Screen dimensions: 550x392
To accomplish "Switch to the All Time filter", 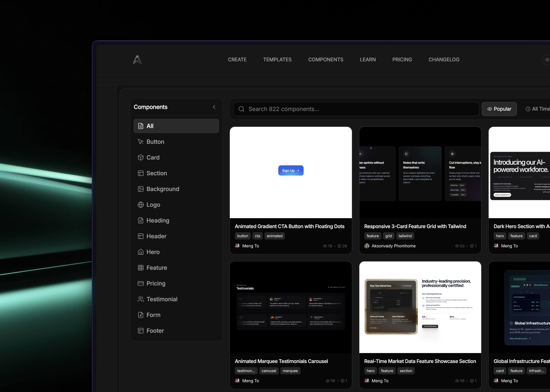I will [539, 109].
